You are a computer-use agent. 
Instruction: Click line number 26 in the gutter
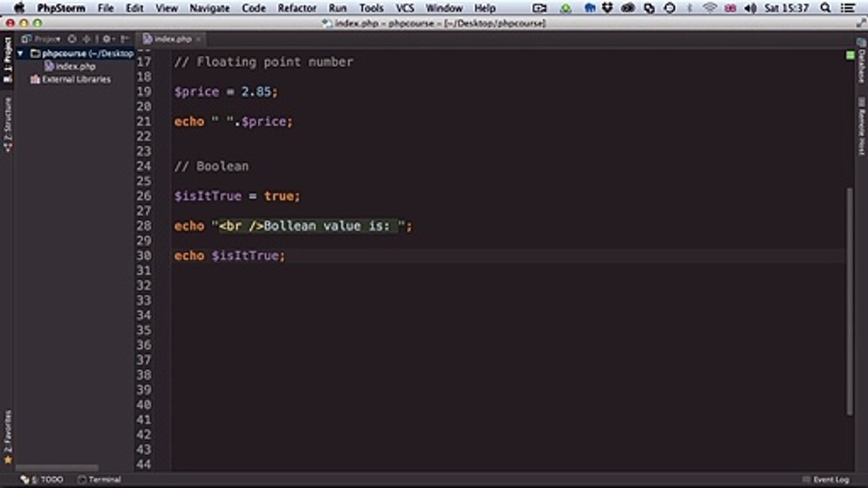[144, 196]
